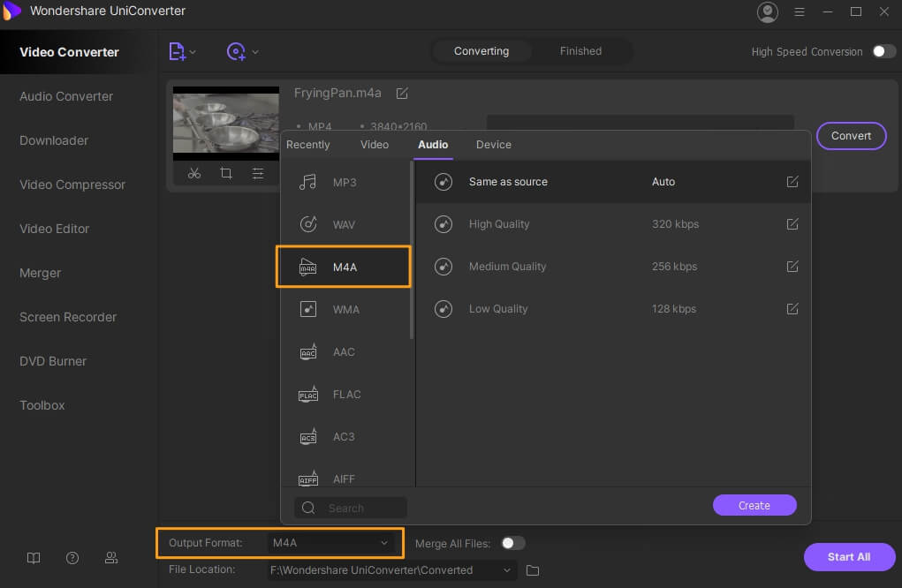This screenshot has height=588, width=902.
Task: Open Toolbox in sidebar
Action: click(42, 405)
